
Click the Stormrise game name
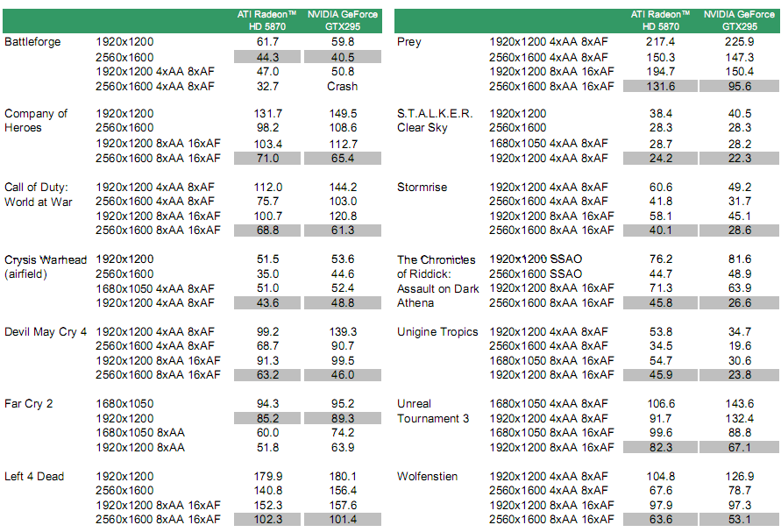point(422,187)
